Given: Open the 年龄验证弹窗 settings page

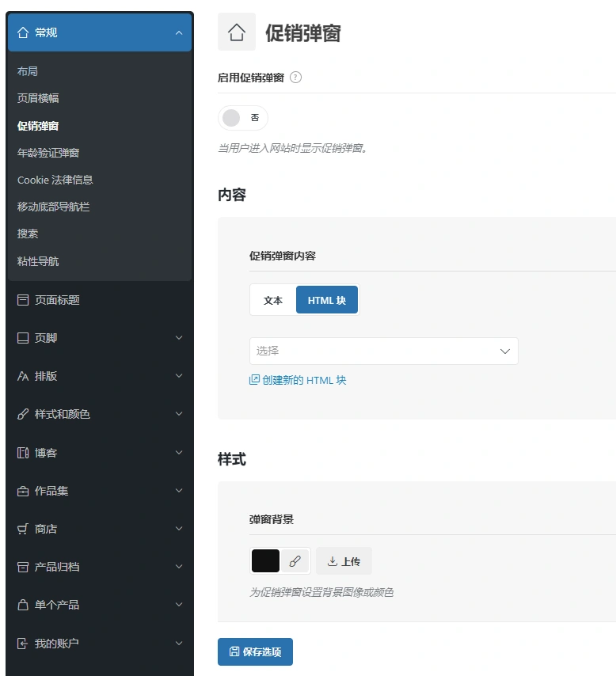Looking at the screenshot, I should tap(48, 153).
